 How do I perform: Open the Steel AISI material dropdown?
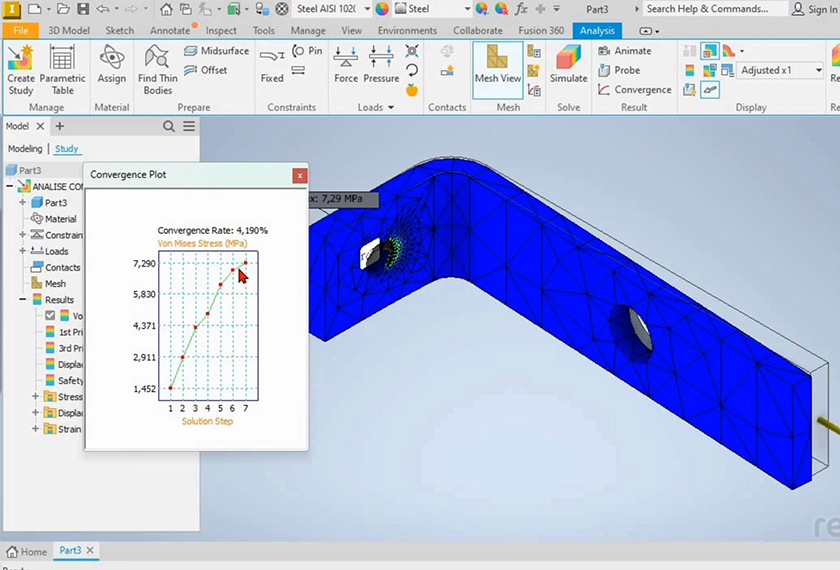366,9
